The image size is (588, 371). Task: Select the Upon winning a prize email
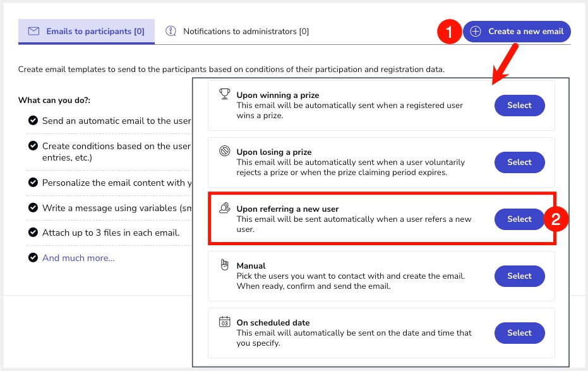pos(519,106)
